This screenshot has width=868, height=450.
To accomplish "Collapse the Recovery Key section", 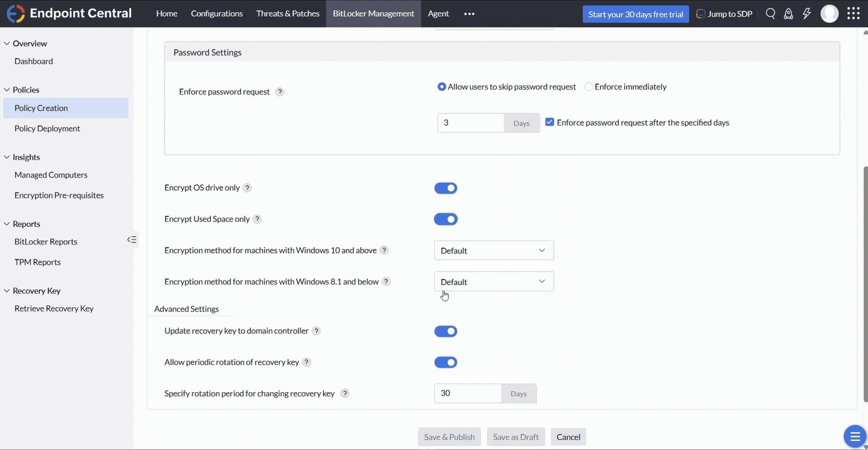I will (7, 291).
